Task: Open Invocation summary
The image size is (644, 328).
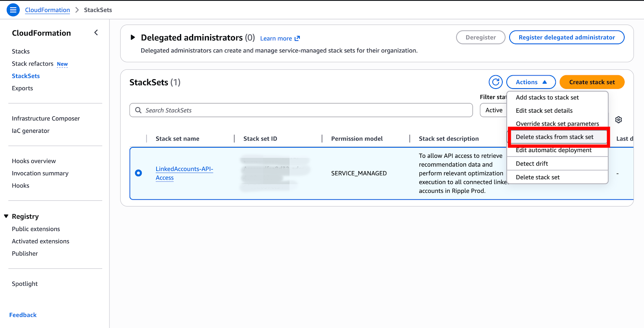Action: click(40, 173)
